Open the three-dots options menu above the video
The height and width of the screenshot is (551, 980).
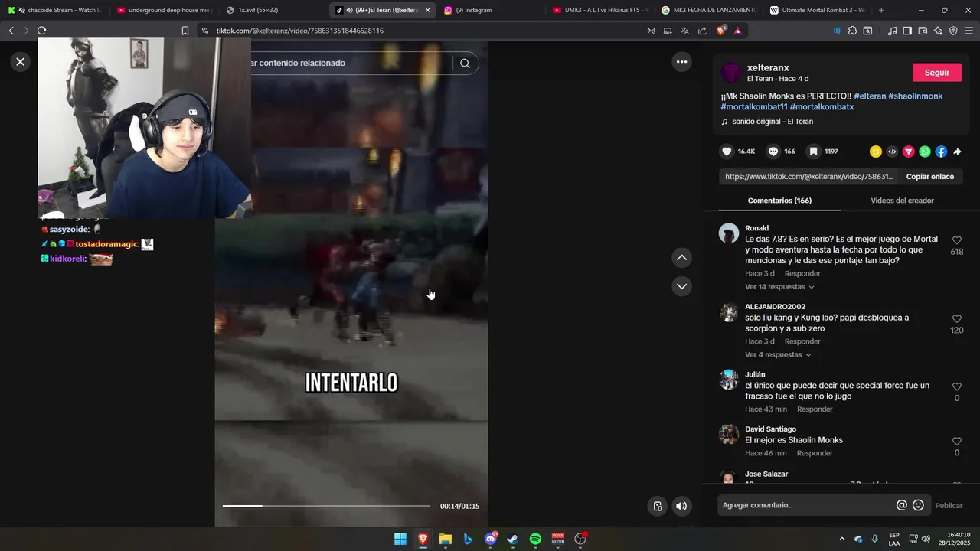point(681,62)
